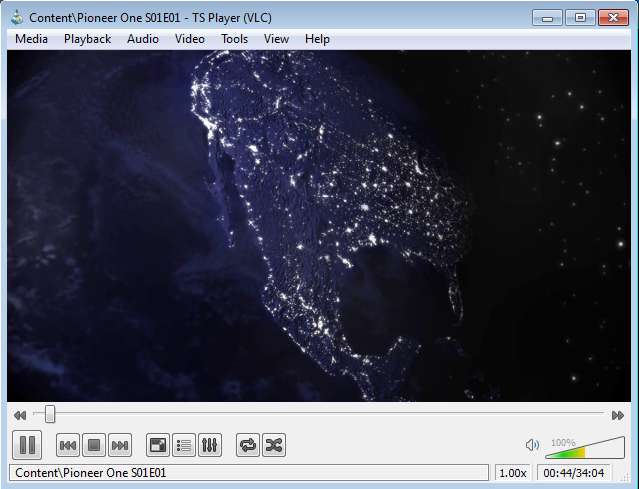Pause the video playback
The image size is (639, 489).
click(x=27, y=445)
